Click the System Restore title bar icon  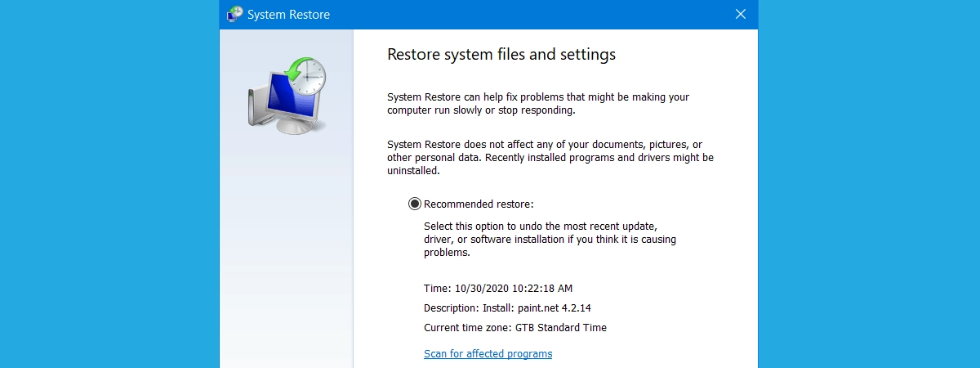(x=234, y=14)
